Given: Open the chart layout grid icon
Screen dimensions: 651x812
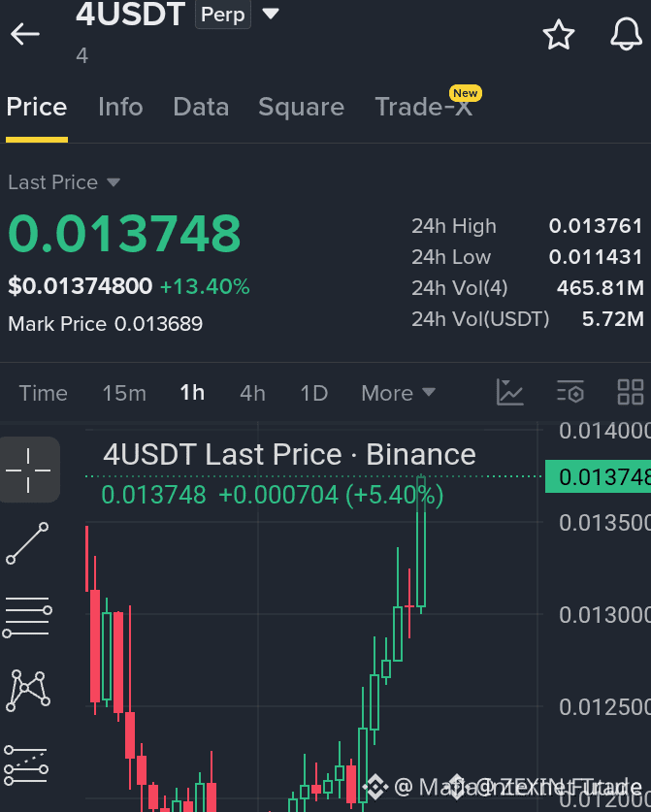Looking at the screenshot, I should click(x=631, y=392).
